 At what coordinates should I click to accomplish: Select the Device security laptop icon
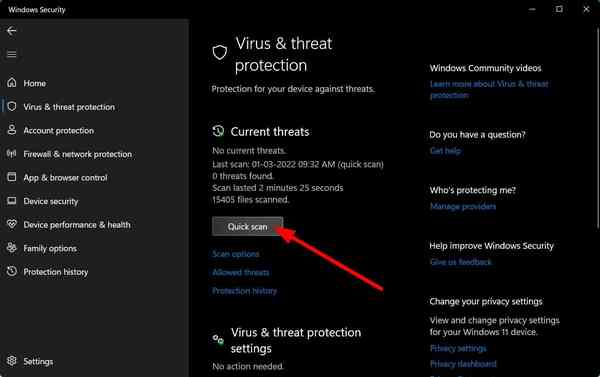tap(12, 201)
